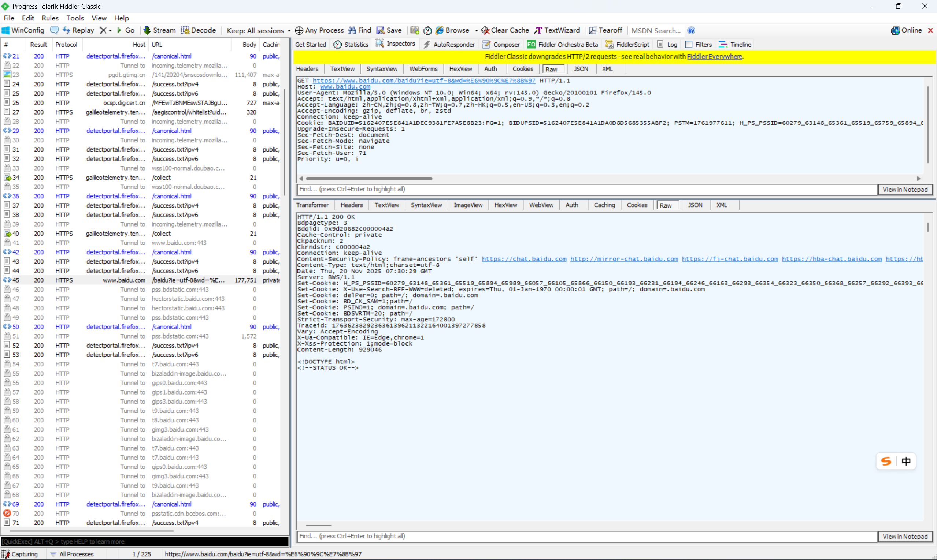Open the Remove sessions X dropdown arrow
Viewport: 937px width, 560px height.
110,31
